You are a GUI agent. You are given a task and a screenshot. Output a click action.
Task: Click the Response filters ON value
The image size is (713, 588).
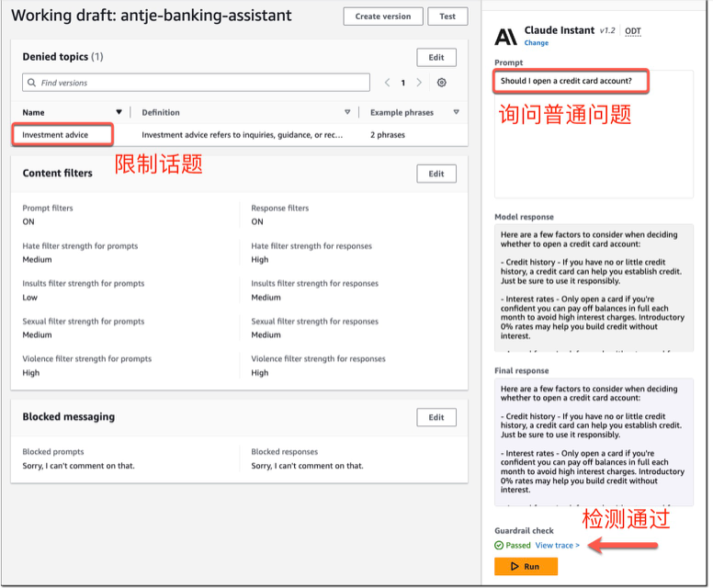coord(257,221)
